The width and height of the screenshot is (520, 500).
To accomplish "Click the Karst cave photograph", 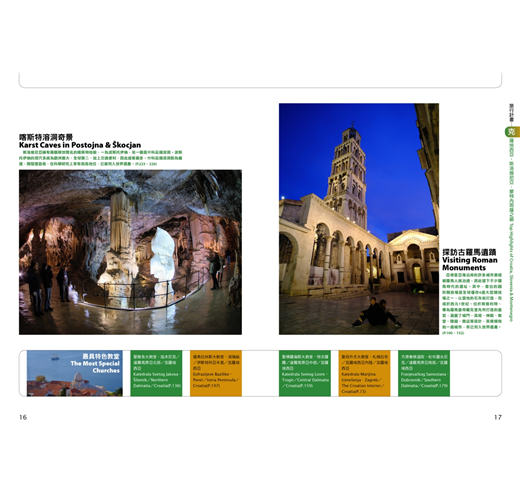I will tap(130, 252).
